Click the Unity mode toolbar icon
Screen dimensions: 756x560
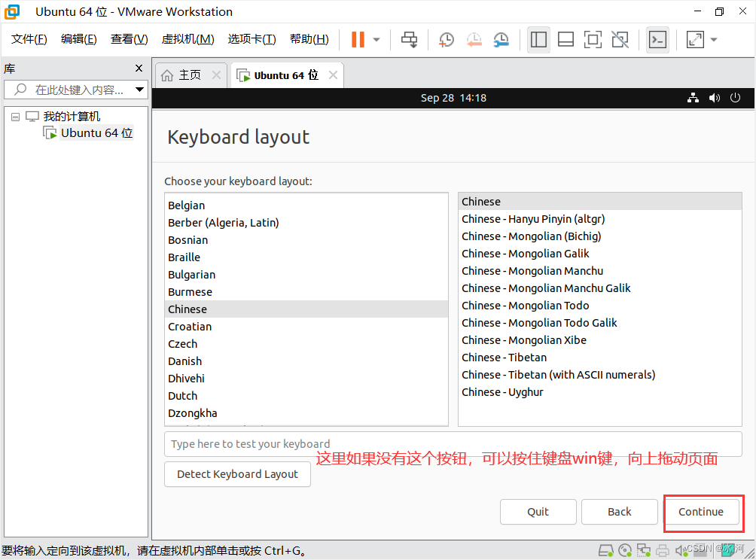tap(620, 40)
